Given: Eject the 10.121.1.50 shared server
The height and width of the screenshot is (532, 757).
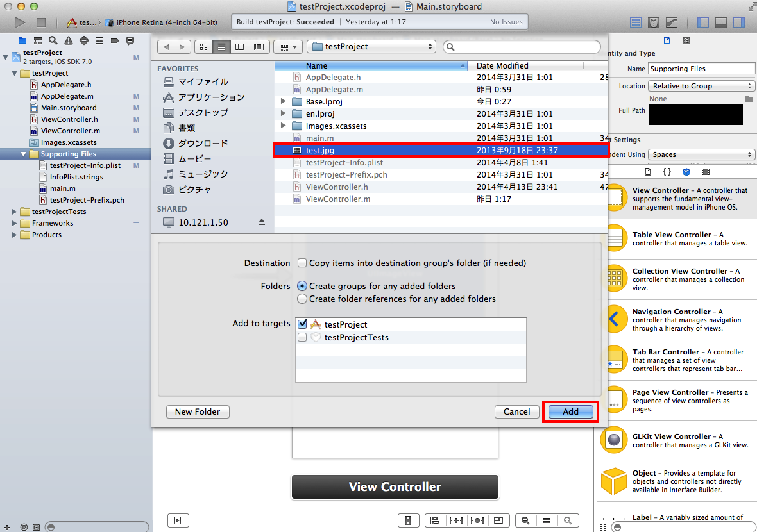Looking at the screenshot, I should [x=262, y=222].
